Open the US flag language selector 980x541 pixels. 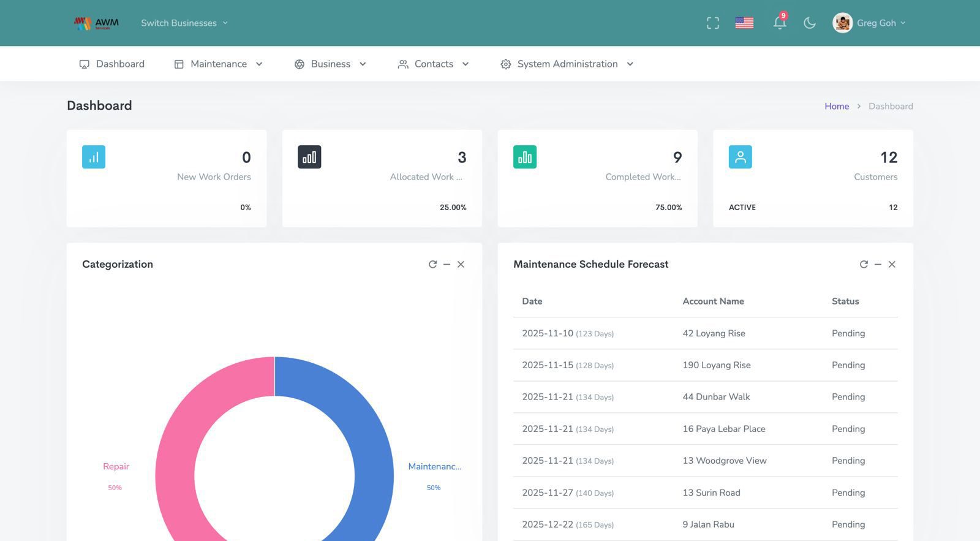(x=744, y=23)
